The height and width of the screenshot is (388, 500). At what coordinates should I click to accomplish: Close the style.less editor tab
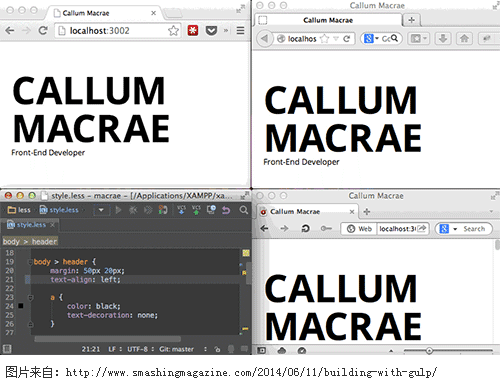[52, 225]
